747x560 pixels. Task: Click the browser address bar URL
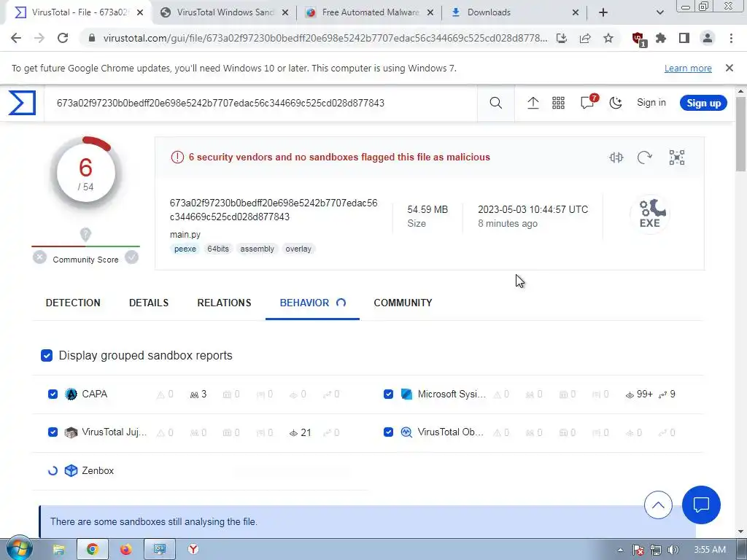(x=325, y=38)
